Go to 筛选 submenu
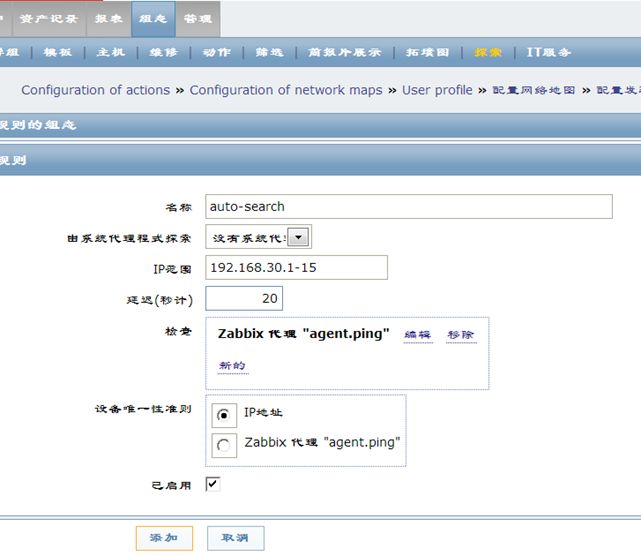Image resolution: width=641 pixels, height=556 pixels. [269, 52]
